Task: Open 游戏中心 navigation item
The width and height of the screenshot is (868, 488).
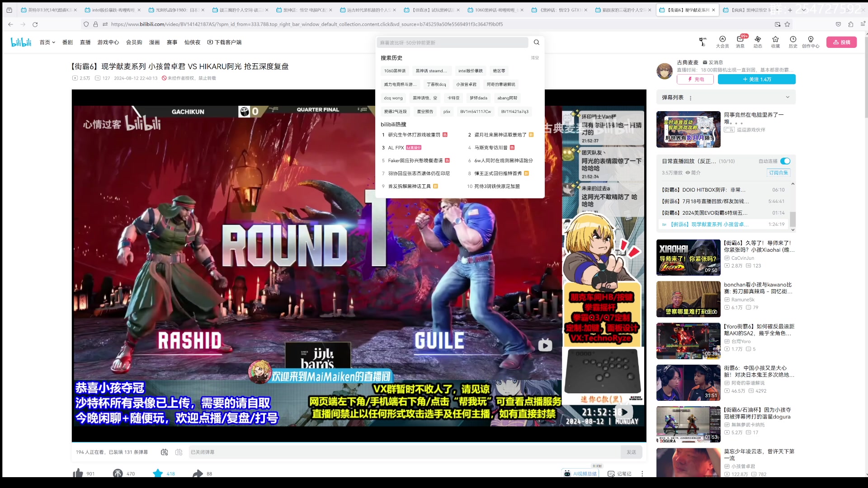Action: [108, 42]
